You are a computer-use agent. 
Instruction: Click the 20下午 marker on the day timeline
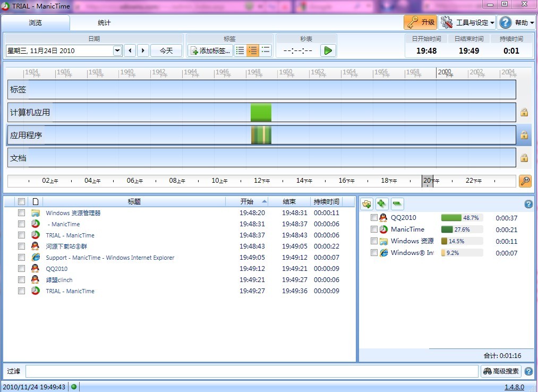pos(431,181)
